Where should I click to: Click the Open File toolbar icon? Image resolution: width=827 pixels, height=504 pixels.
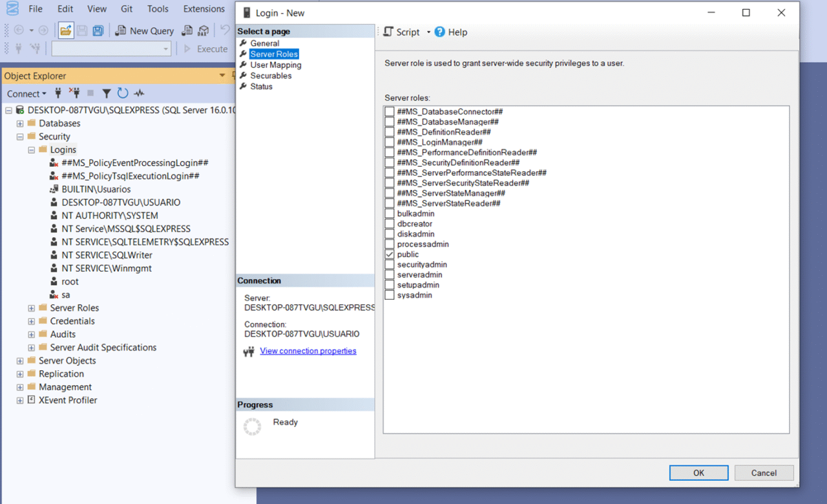click(x=66, y=30)
